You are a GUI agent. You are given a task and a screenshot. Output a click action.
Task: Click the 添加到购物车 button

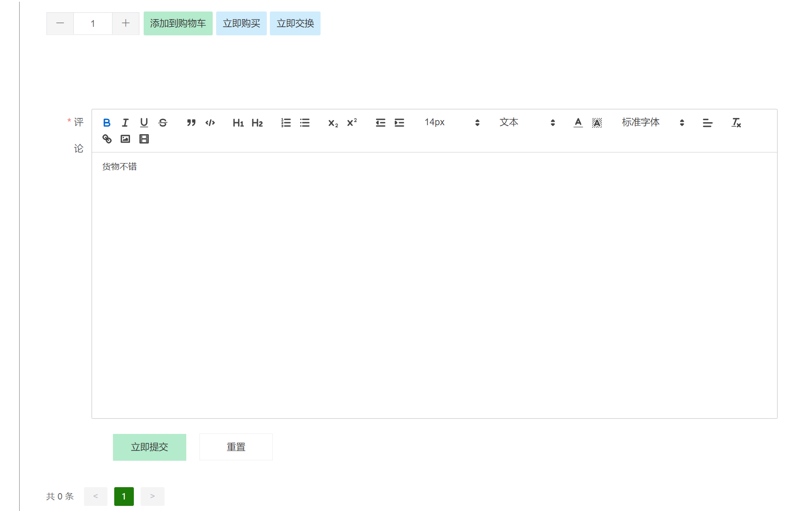(178, 23)
